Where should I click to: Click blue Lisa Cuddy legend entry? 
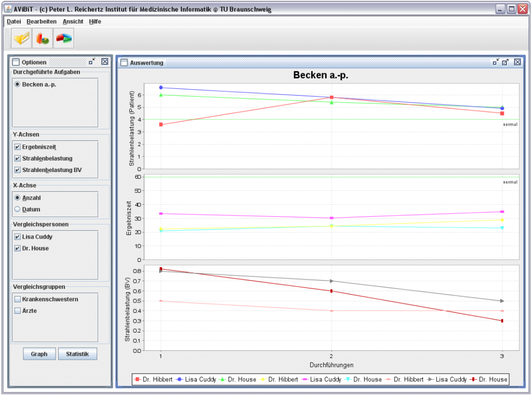[196, 379]
